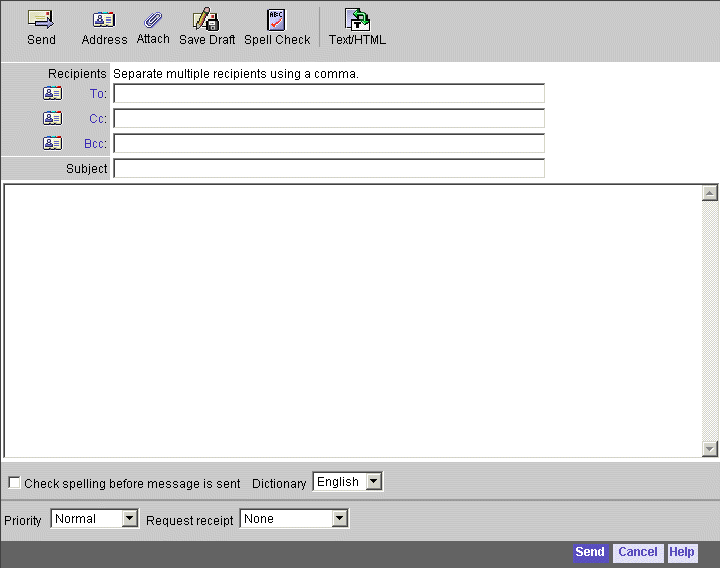
Task: Click into the Subject input field
Action: [329, 168]
